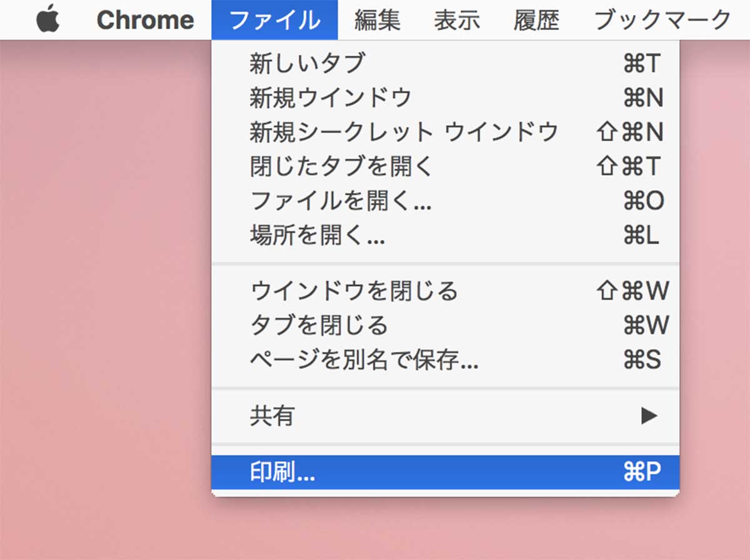
Task: Open the ブックマーク menu
Action: point(662,21)
